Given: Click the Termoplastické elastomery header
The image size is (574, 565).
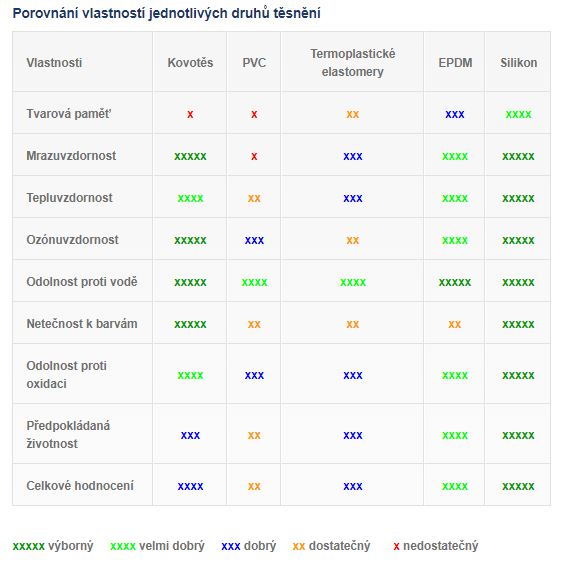Looking at the screenshot, I should point(353,63).
